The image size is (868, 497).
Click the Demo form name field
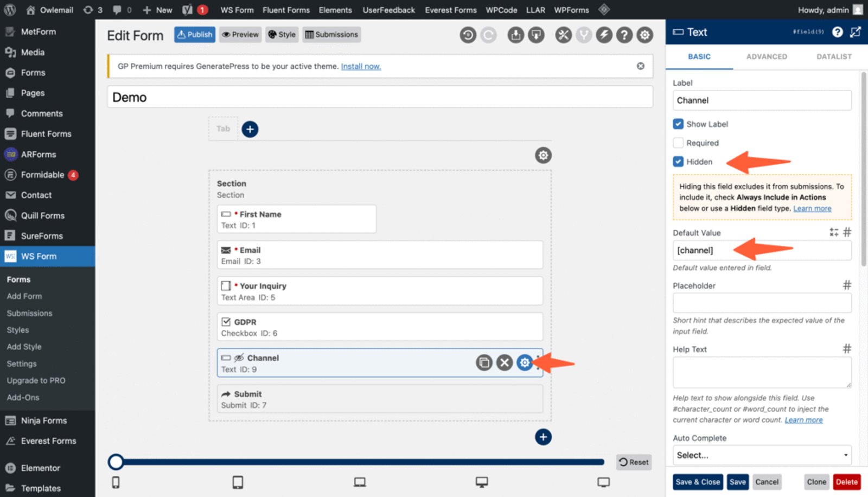[x=380, y=97]
